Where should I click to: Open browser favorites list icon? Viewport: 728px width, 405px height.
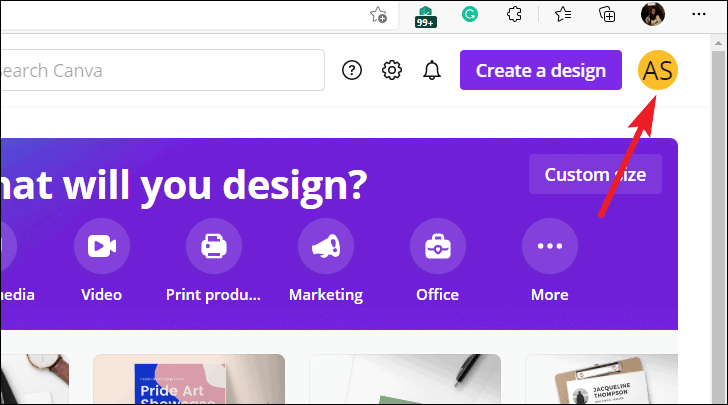(563, 14)
